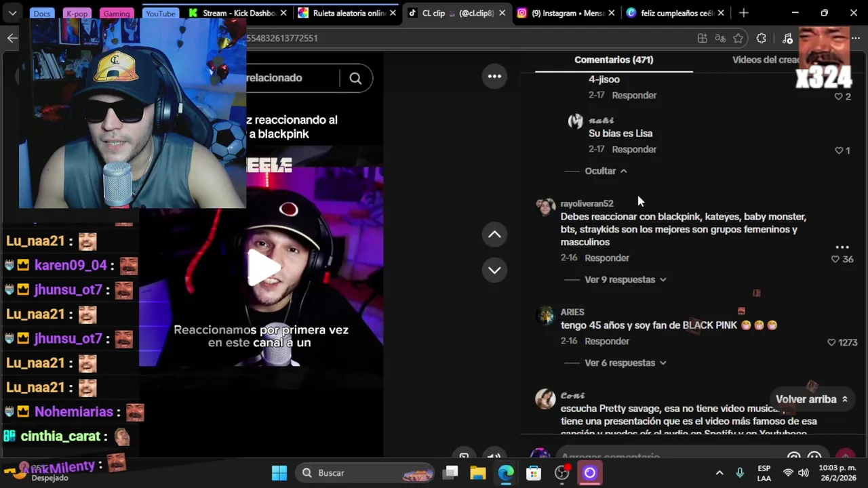Go to previous video with up arrow
This screenshot has height=488, width=868.
click(494, 235)
